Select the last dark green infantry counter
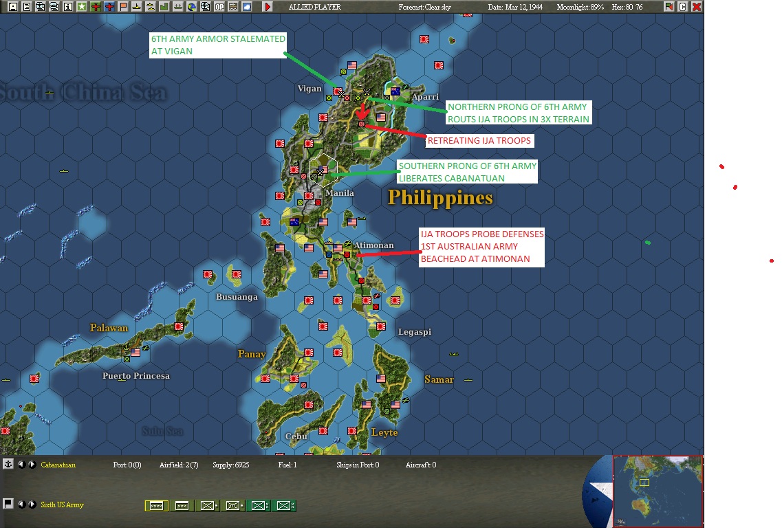Screen dimensions: 782x532 tap(284, 506)
